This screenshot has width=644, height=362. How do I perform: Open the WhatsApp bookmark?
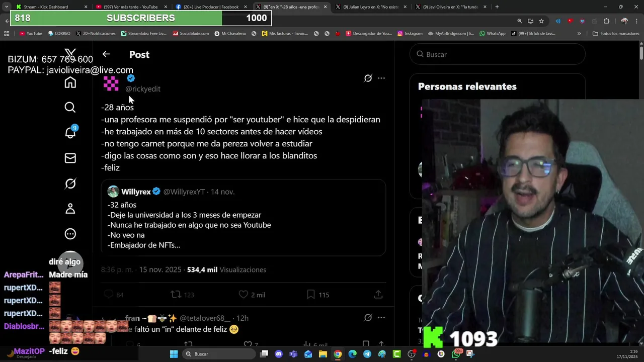(492, 34)
